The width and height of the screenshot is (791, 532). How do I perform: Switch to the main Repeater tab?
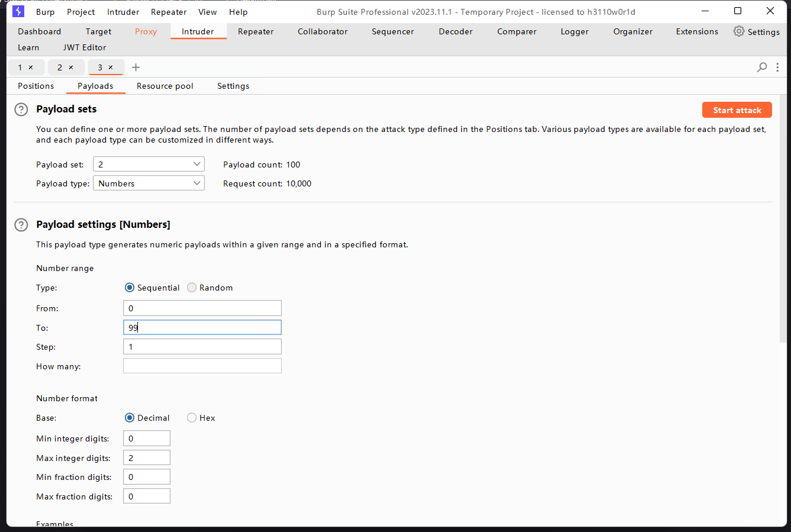click(256, 31)
